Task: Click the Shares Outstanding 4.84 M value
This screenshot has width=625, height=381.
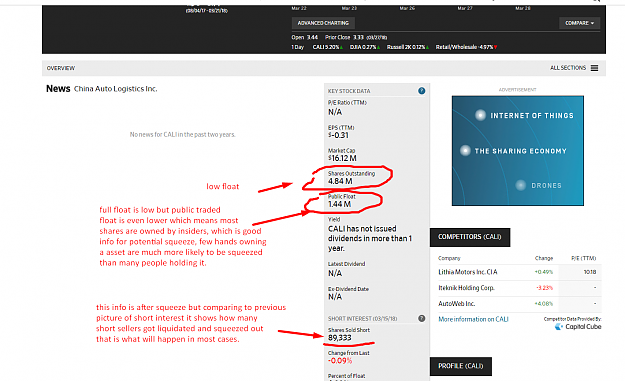Action: 340,181
